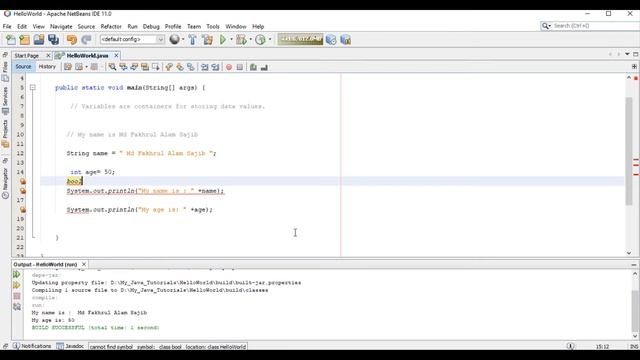Open the dropdown arrow beside Back icon
This screenshot has width=640, height=360.
[x=86, y=67]
